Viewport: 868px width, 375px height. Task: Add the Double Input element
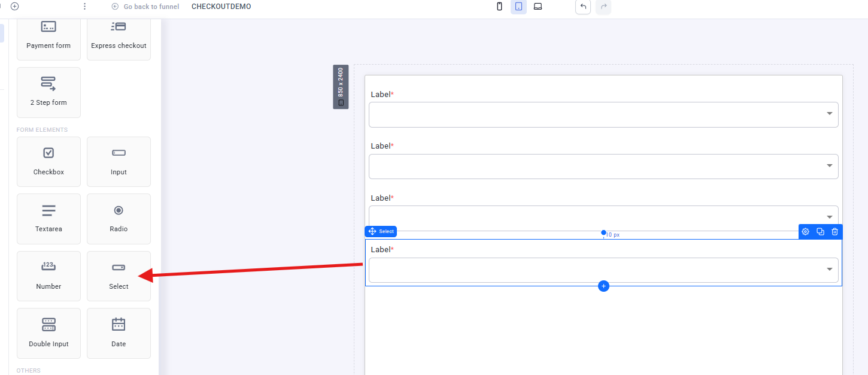pyautogui.click(x=48, y=333)
